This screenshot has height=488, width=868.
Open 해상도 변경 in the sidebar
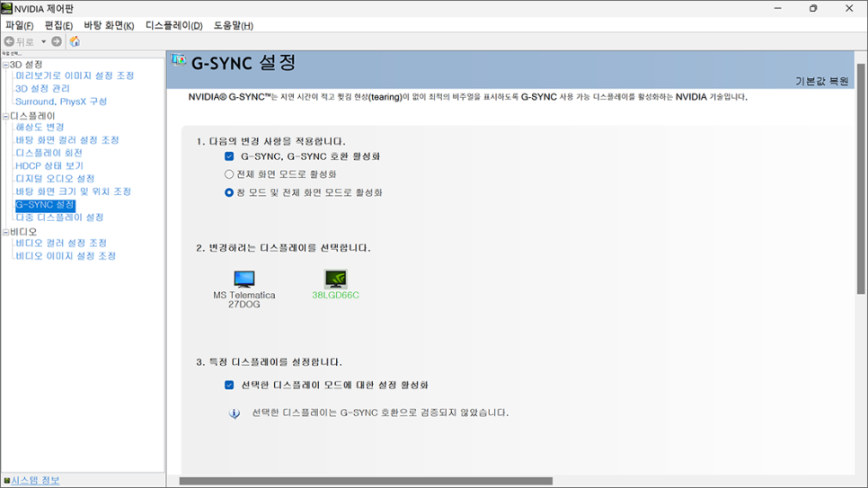(x=40, y=128)
